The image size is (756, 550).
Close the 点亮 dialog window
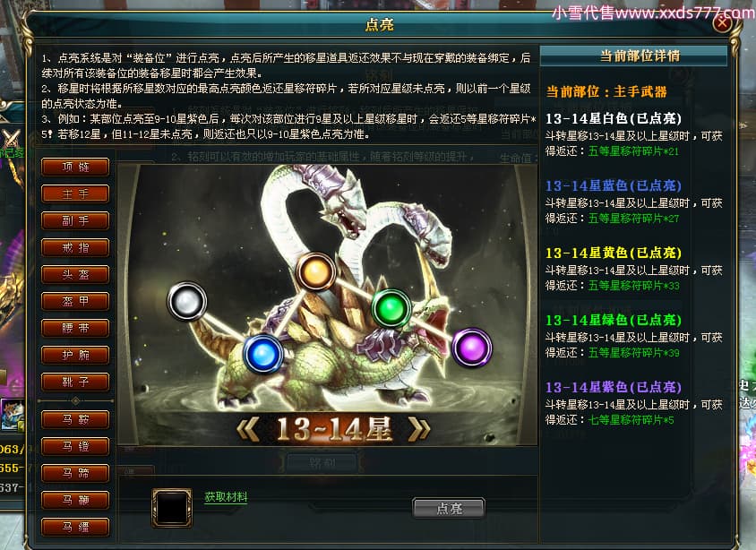(x=722, y=22)
